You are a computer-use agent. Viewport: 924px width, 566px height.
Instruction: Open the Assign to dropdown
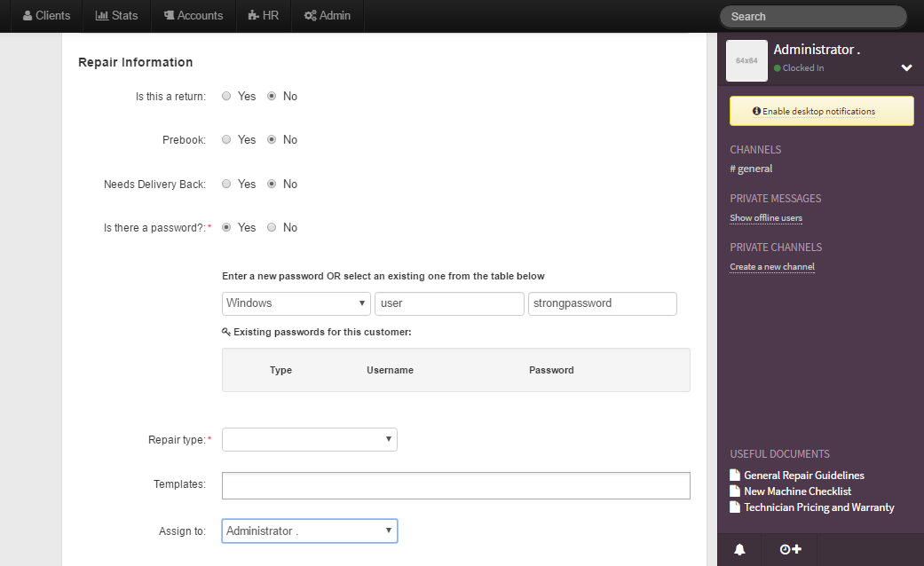point(309,531)
